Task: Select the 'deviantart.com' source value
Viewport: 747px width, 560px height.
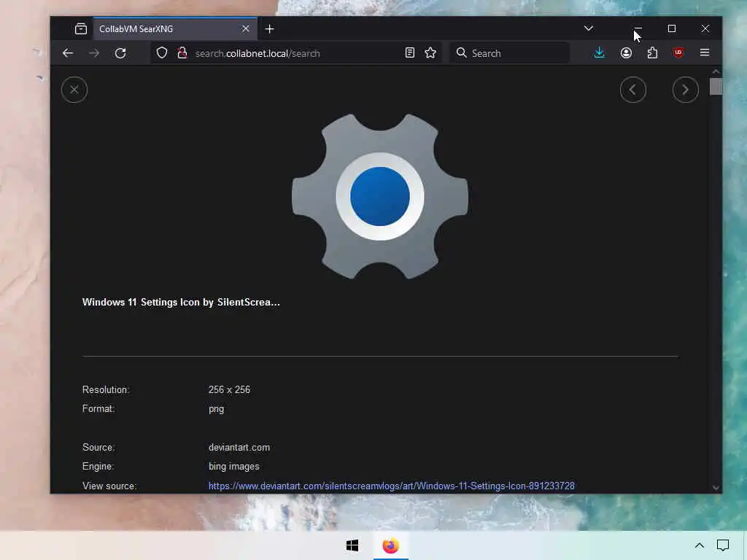Action: pyautogui.click(x=239, y=447)
